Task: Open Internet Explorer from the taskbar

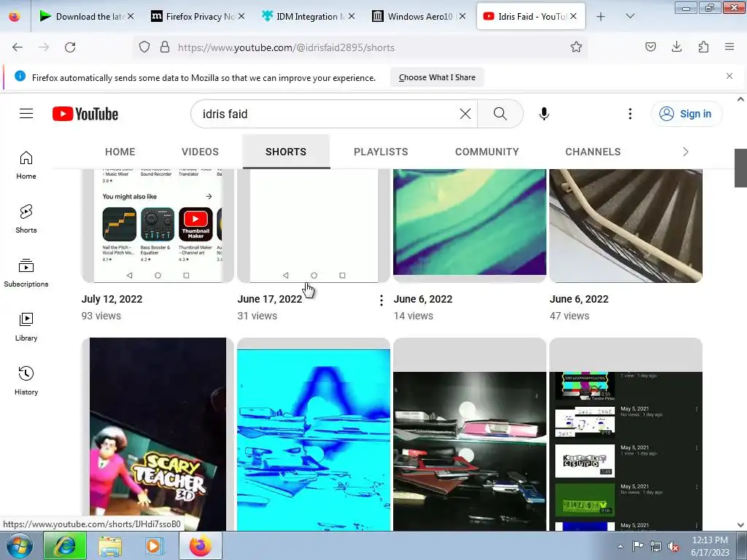Action: (x=65, y=546)
